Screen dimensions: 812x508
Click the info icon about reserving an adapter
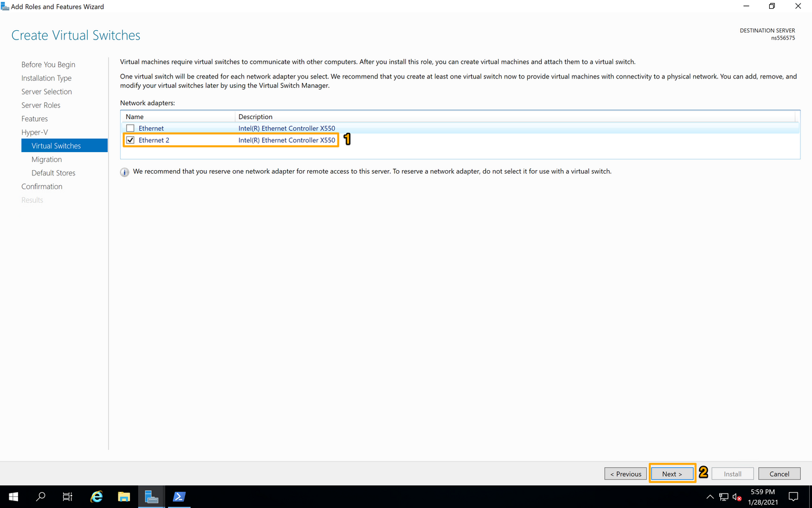pyautogui.click(x=124, y=171)
